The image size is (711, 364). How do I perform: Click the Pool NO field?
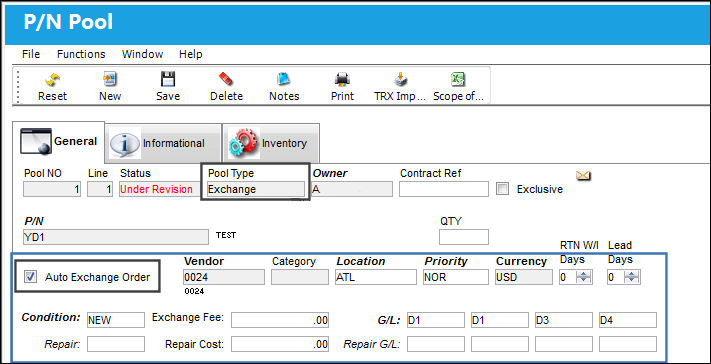coord(52,189)
